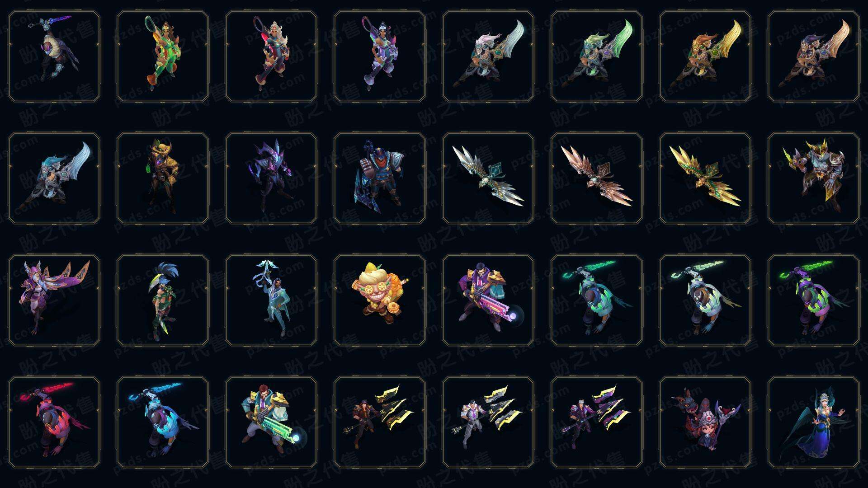
Task: Choose the teal suit gunner with green gun
Action: coord(271,422)
